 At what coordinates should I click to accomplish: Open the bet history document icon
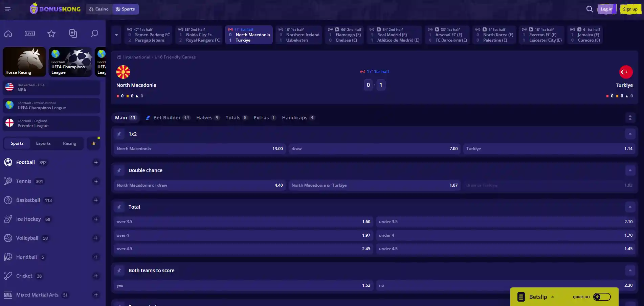(73, 33)
